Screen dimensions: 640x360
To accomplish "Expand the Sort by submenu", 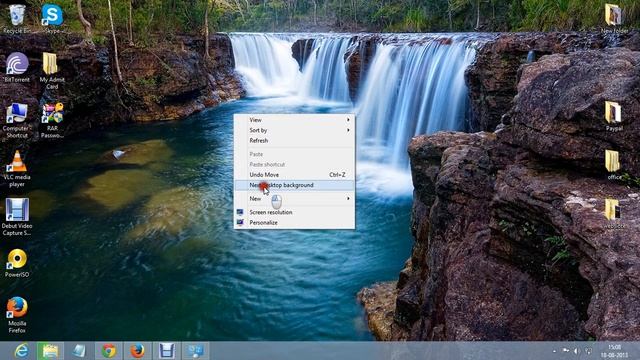I will pyautogui.click(x=294, y=130).
